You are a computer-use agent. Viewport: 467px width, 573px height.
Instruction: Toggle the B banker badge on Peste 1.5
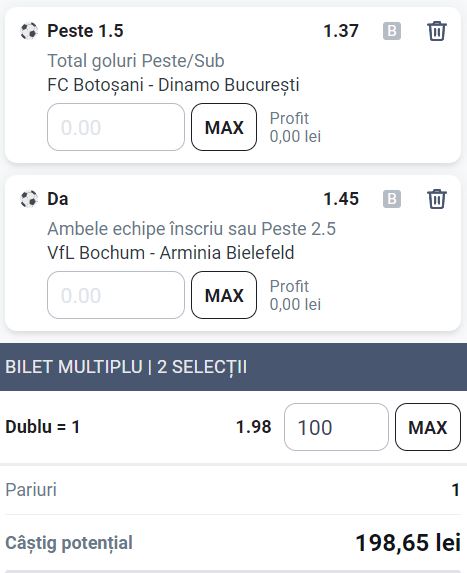click(x=392, y=31)
